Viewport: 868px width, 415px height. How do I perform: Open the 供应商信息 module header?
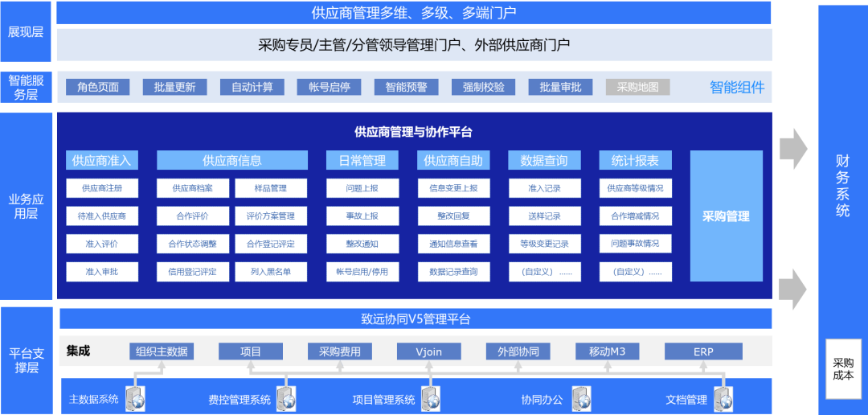[232, 161]
